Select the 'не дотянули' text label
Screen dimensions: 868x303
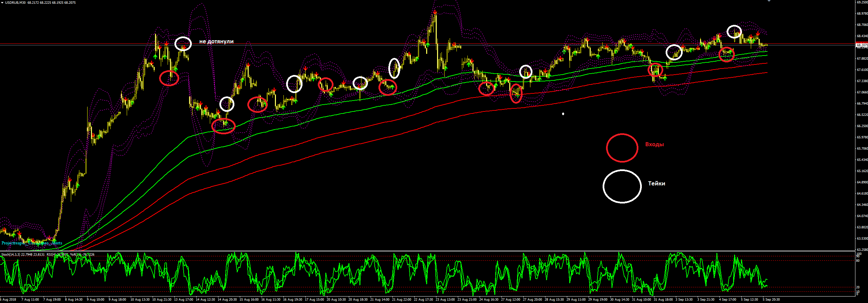216,42
